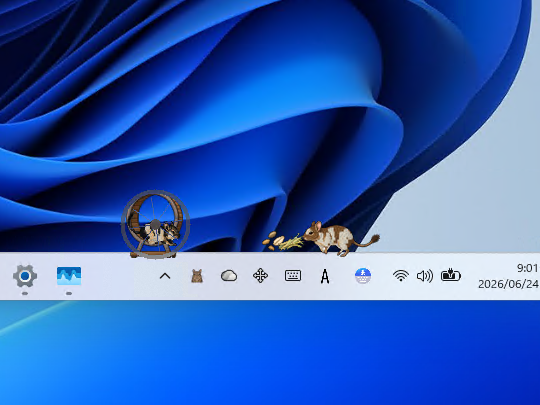540x405 pixels.
Task: Open the blue performance monitor taskbar app
Action: pos(69,276)
